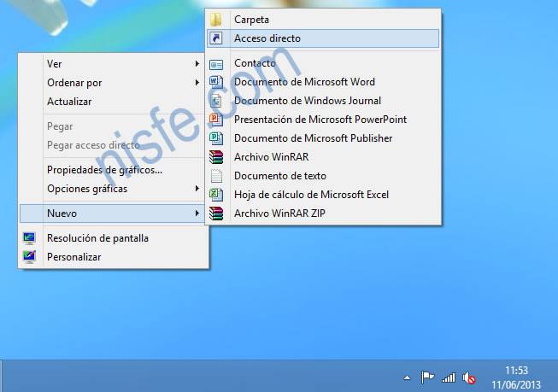Create a new Archivo WinRAR ZIP

pyautogui.click(x=323, y=214)
